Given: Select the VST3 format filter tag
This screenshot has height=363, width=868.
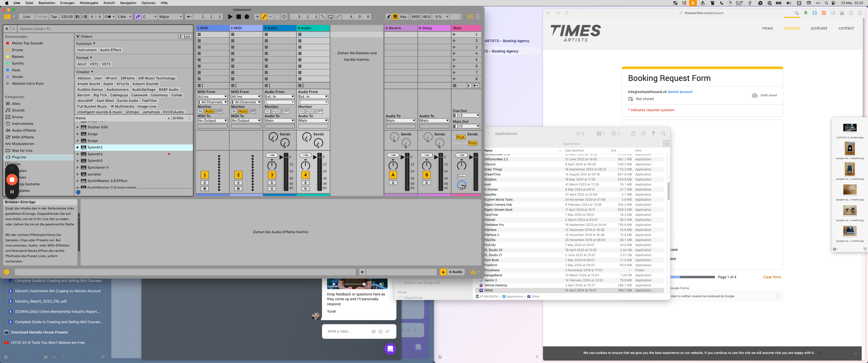Looking at the screenshot, I should (x=106, y=64).
